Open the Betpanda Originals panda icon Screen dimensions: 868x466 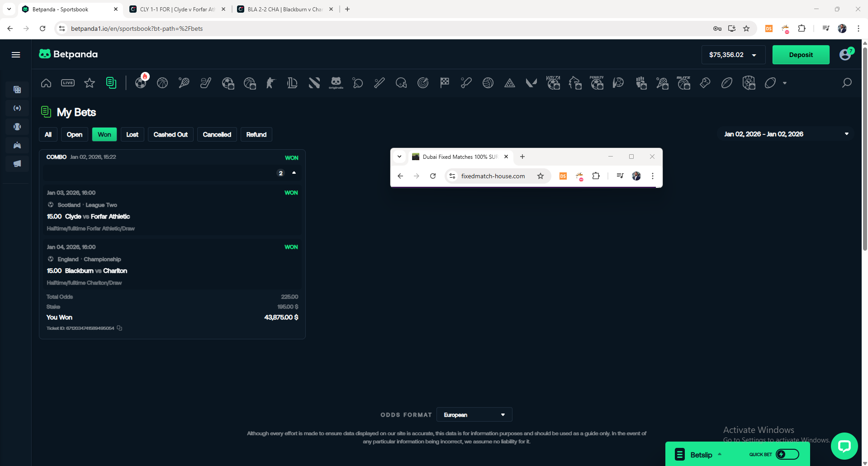click(336, 83)
